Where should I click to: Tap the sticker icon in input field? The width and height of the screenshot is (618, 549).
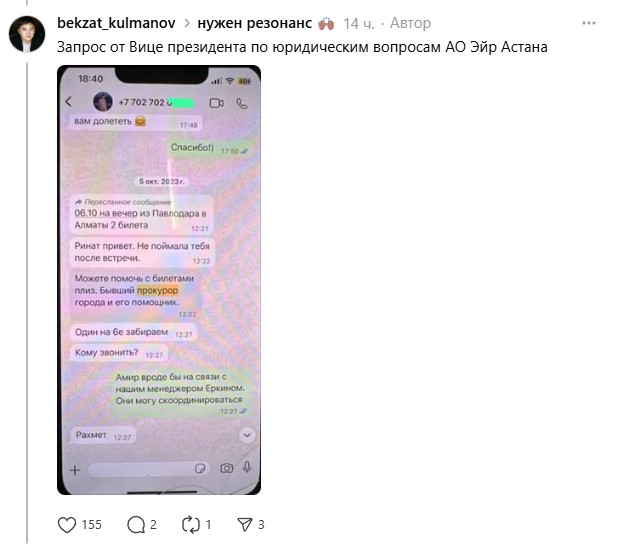(x=200, y=469)
